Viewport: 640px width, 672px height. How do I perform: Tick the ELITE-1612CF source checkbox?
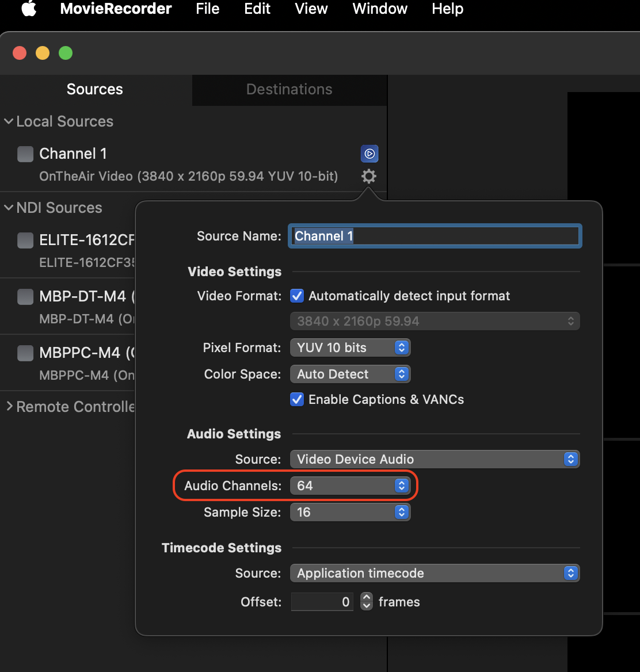pos(25,240)
